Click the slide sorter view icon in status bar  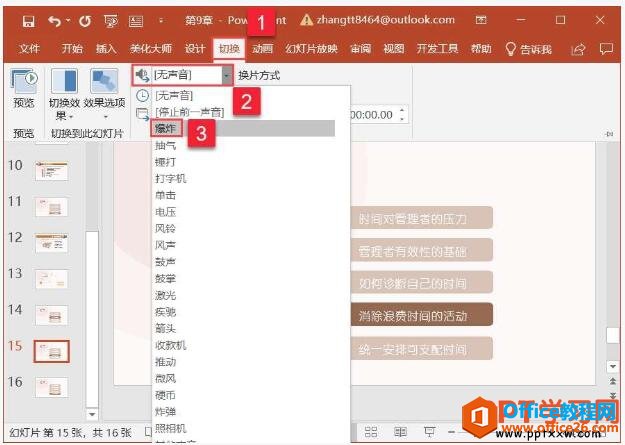click(x=371, y=432)
